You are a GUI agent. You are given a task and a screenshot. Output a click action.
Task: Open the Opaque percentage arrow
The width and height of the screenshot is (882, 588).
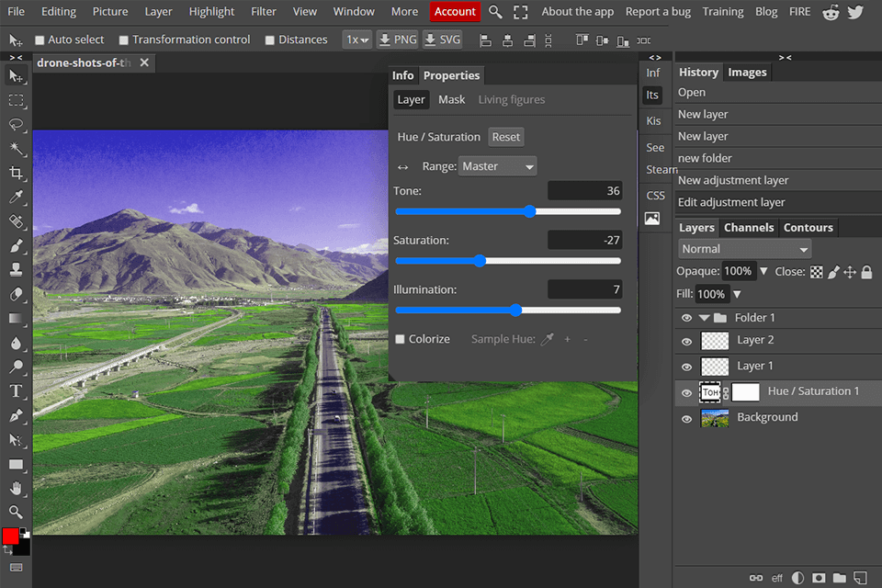(763, 271)
